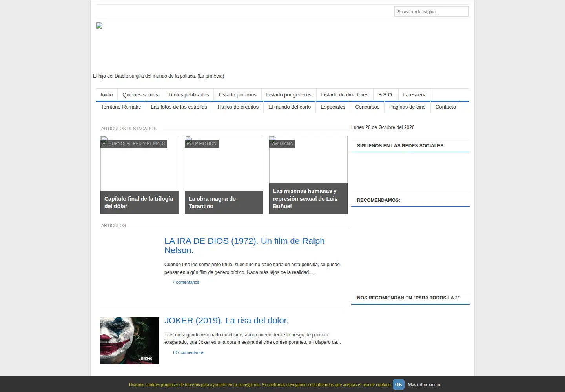Open article 'LA IRA DE DIOS (1972)'
565x392 pixels.
[244, 246]
